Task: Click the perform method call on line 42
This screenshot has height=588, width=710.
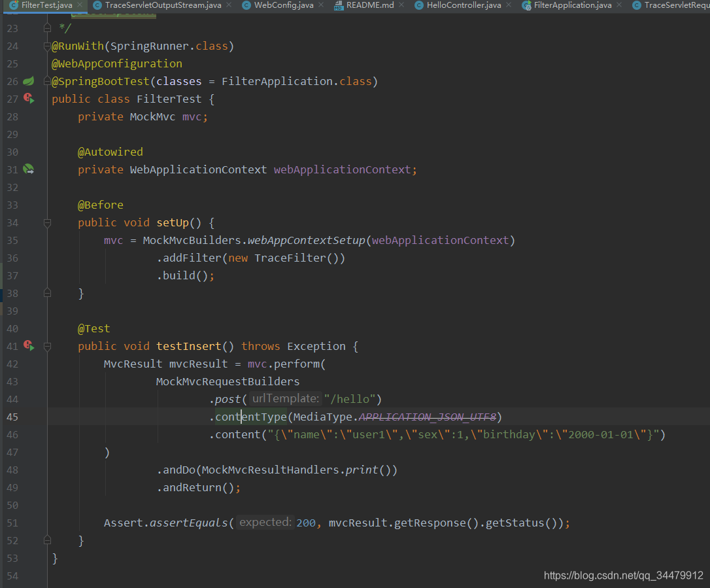Action: coord(296,364)
